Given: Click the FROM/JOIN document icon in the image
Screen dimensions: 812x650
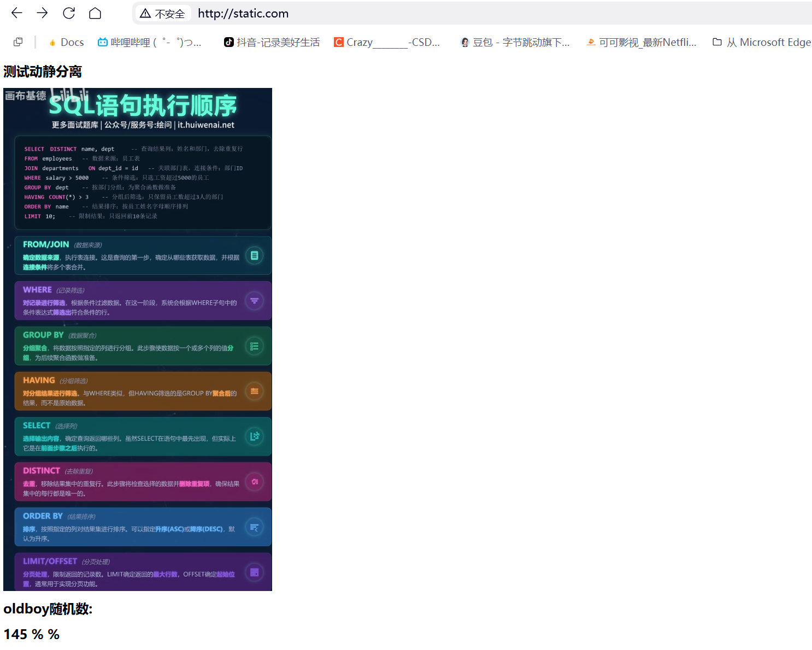Looking at the screenshot, I should (254, 256).
